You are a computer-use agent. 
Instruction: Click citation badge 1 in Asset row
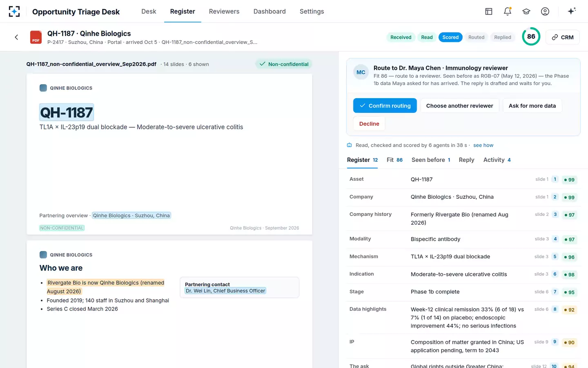coord(555,179)
